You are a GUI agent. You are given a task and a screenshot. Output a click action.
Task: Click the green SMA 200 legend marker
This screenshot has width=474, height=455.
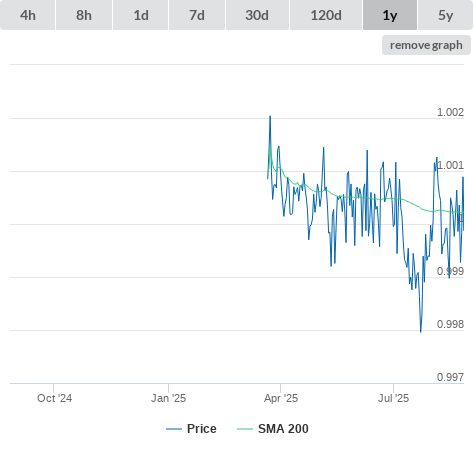pos(245,429)
